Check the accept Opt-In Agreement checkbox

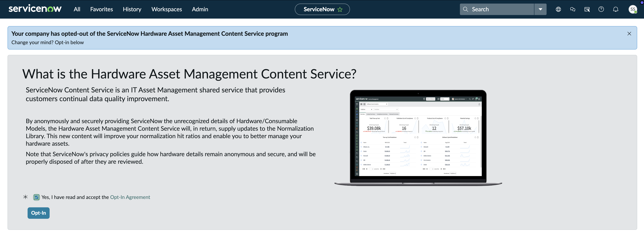(x=37, y=197)
